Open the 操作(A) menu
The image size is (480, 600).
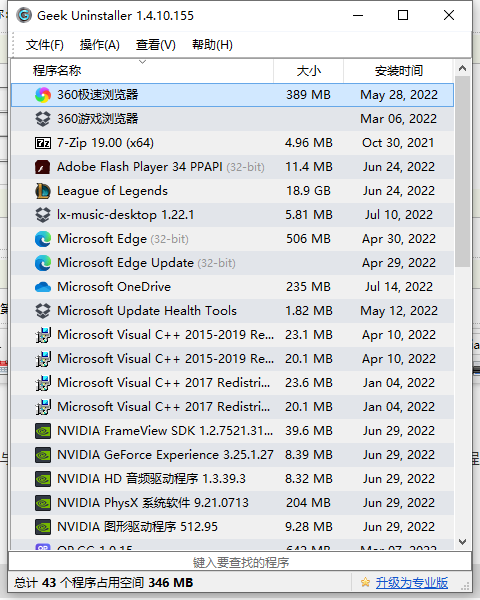100,45
